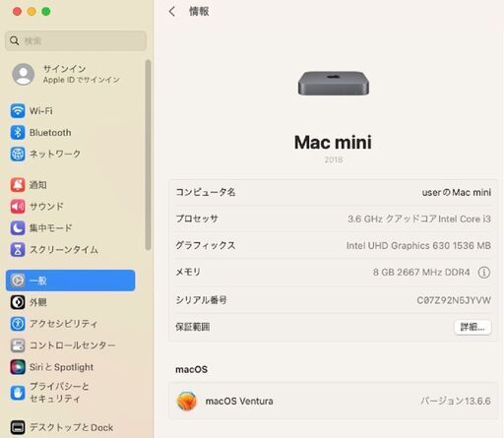Open Wi-Fi settings icon in sidebar
This screenshot has width=504, height=438.
pos(18,110)
